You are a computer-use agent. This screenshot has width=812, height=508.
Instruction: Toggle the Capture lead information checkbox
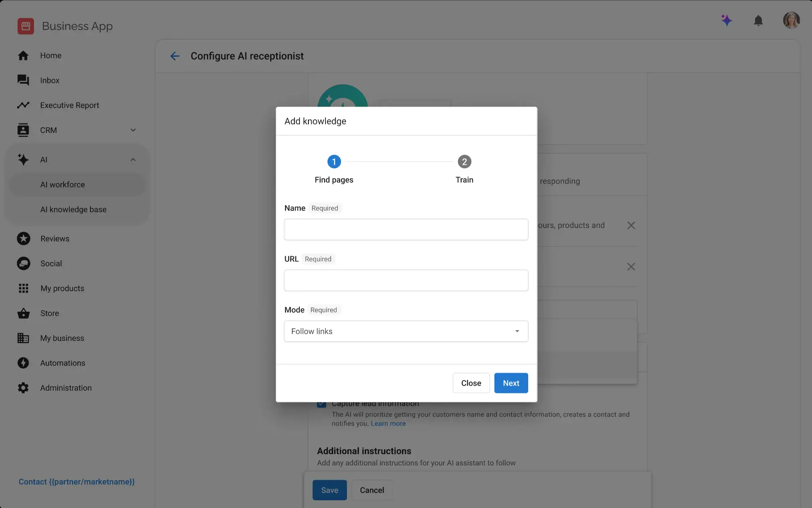pos(321,404)
